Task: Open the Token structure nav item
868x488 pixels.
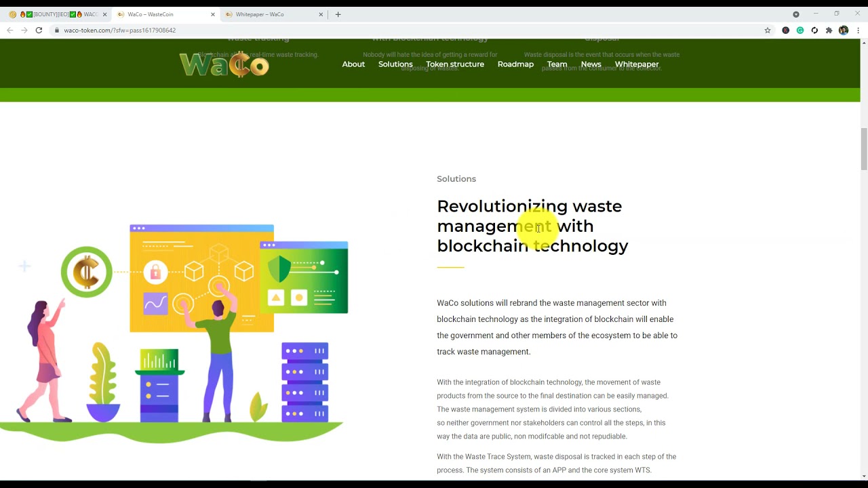Action: (x=455, y=64)
